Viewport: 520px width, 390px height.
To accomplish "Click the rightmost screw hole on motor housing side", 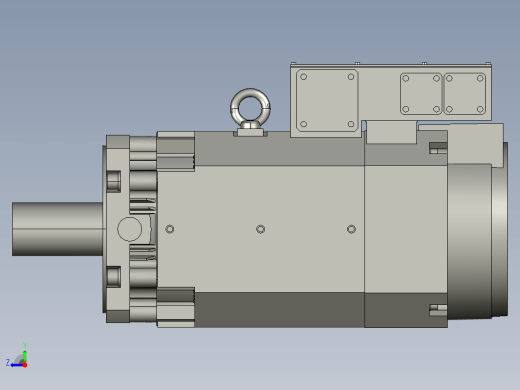I will point(351,229).
